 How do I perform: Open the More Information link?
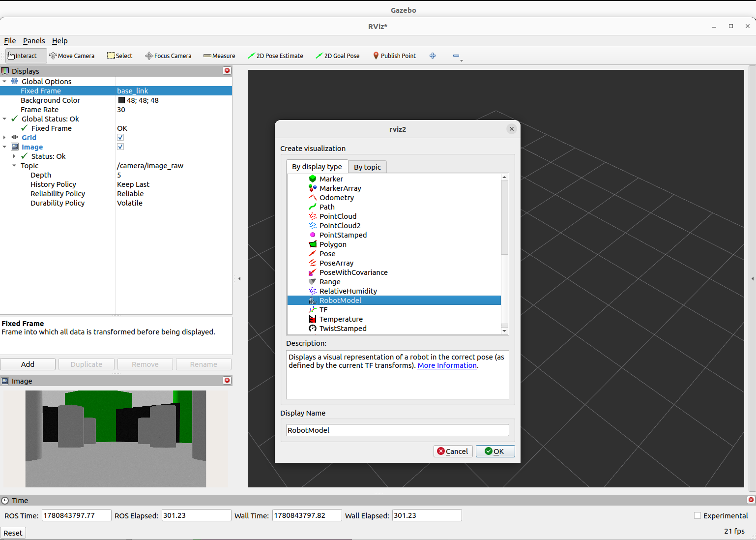click(x=447, y=365)
